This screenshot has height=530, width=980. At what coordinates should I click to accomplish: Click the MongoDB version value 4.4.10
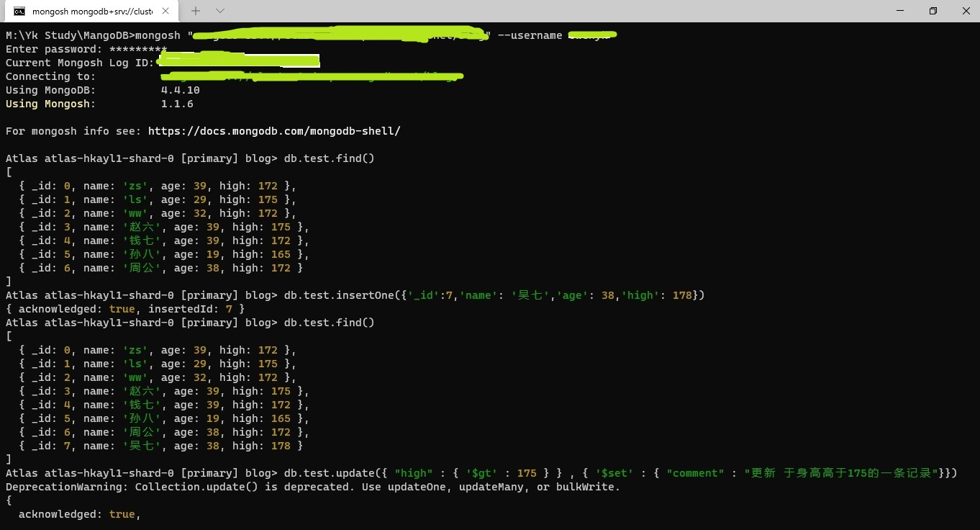coord(181,90)
